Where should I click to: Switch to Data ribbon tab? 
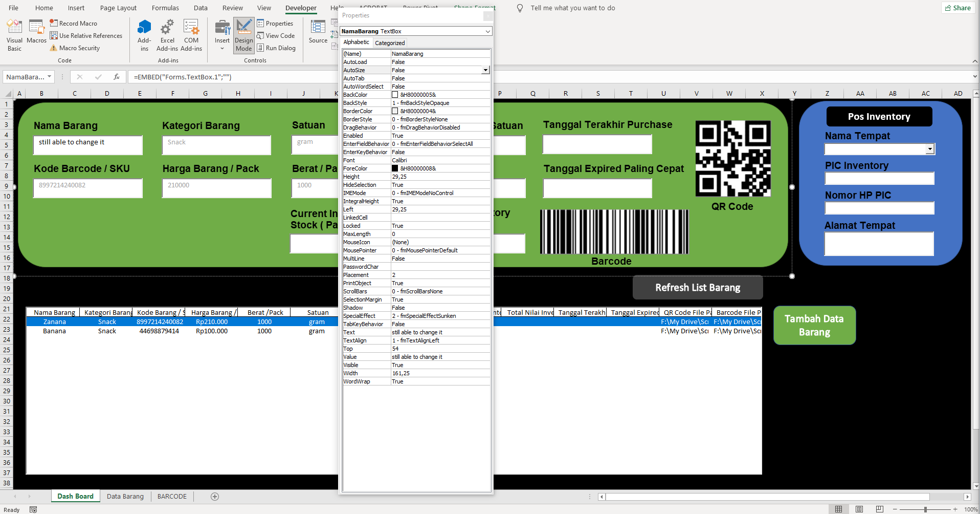tap(201, 8)
